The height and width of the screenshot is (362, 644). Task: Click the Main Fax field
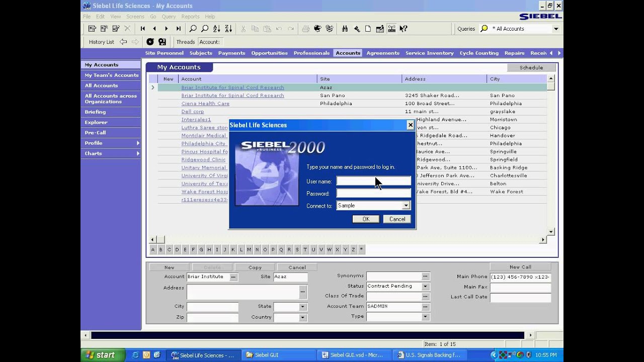pos(520,287)
